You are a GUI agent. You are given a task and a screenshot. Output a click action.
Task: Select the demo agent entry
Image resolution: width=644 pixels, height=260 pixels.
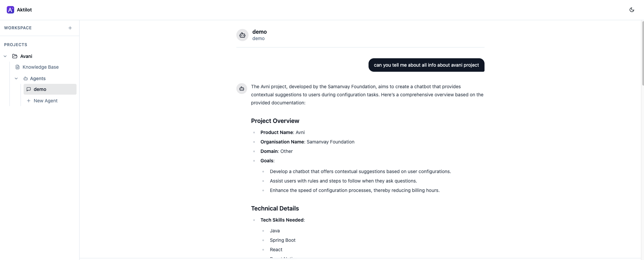(50, 89)
